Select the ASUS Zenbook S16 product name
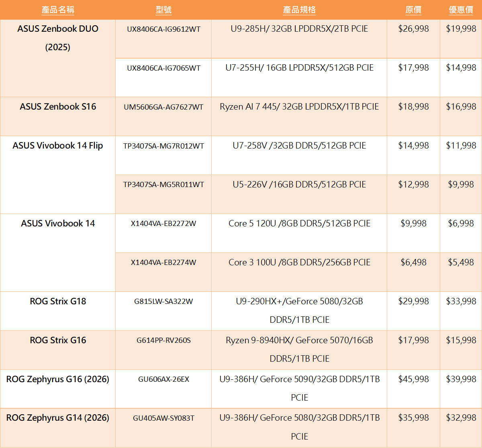Image resolution: width=482 pixels, height=448 pixels. pyautogui.click(x=58, y=107)
